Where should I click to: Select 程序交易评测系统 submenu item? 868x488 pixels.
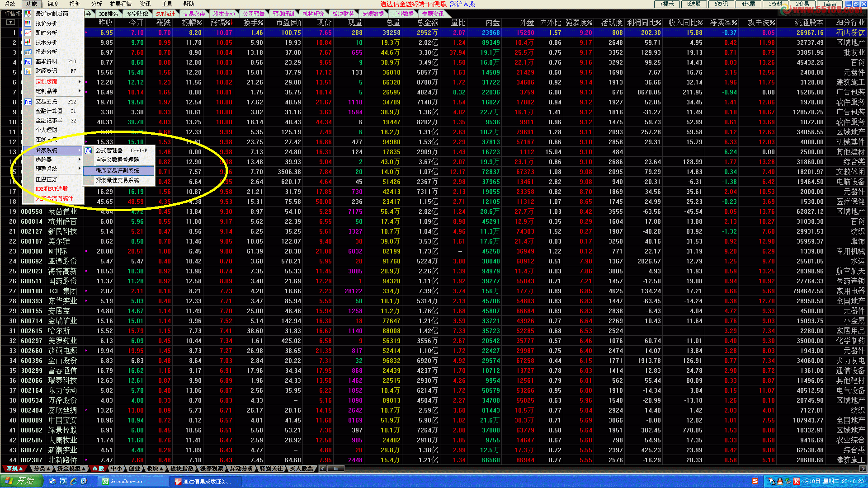[118, 171]
